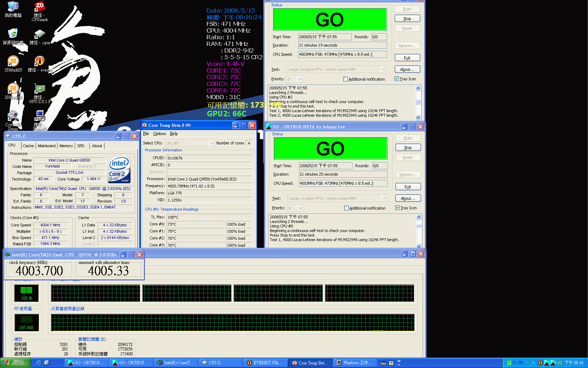Click About... in lower ORTHOS window

point(408,198)
